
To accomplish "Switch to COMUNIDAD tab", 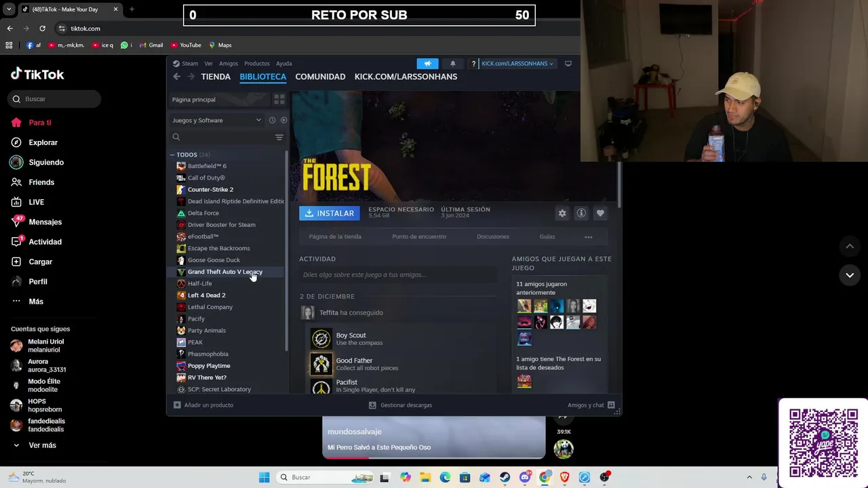I will coord(320,77).
